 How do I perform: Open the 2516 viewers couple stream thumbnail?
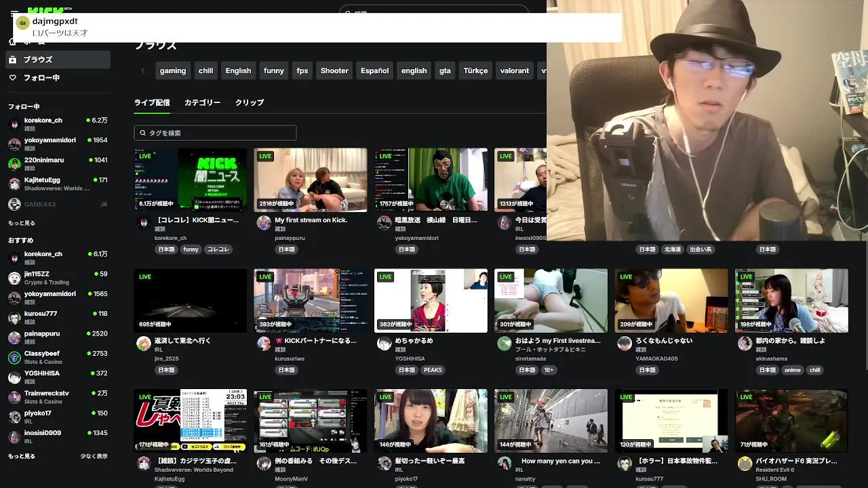click(x=311, y=180)
